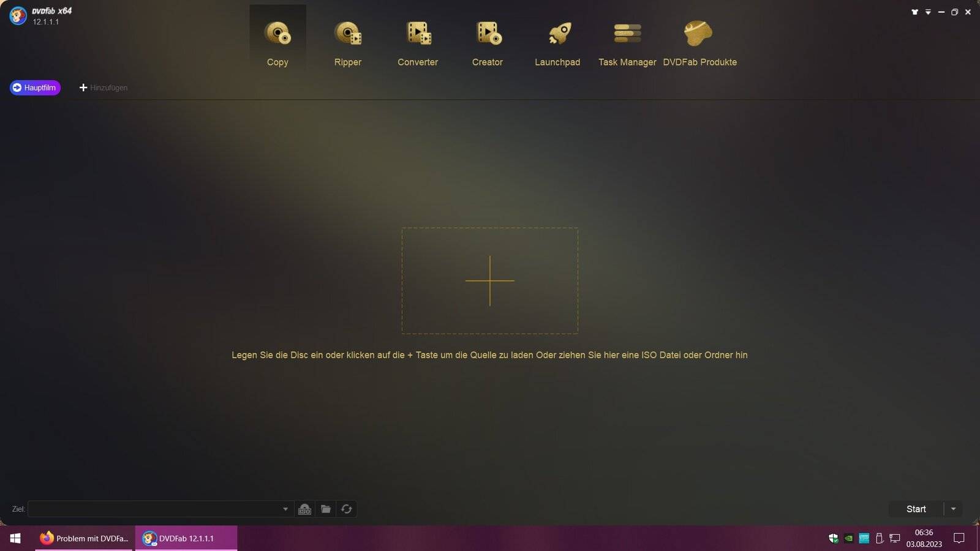Open the skin theme T-shirt icon

click(x=914, y=12)
